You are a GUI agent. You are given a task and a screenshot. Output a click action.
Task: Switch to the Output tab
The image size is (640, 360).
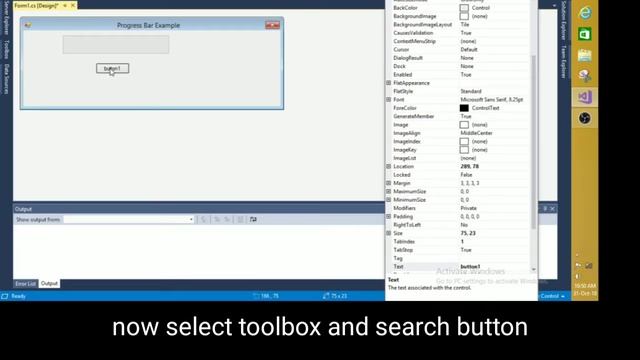[x=49, y=283]
